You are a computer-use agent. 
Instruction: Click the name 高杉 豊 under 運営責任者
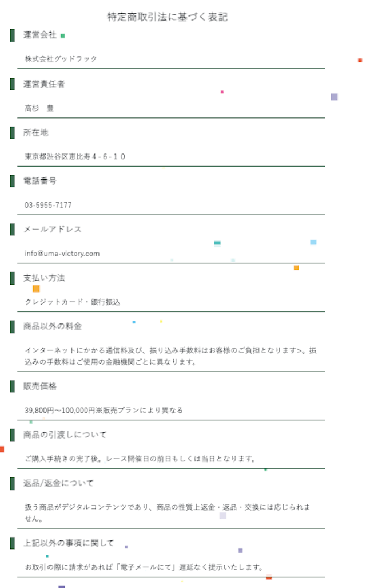(39, 108)
